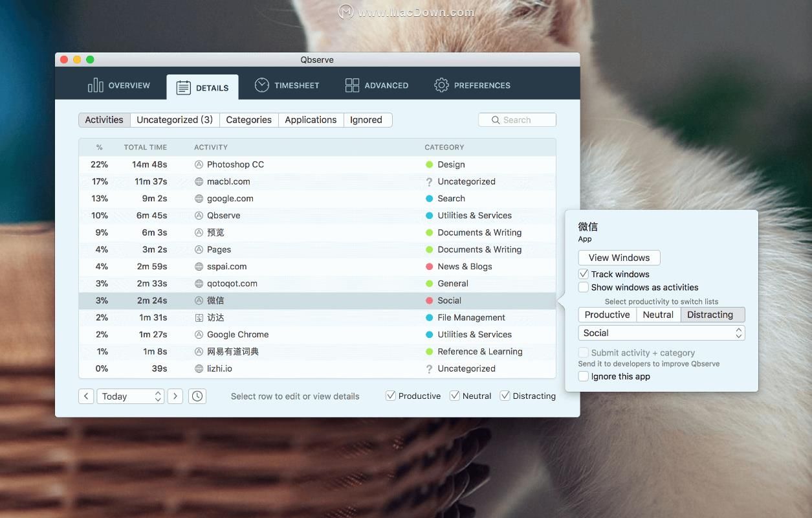Click the red dot beside News & Blogs
This screenshot has height=518, width=812.
coord(429,267)
